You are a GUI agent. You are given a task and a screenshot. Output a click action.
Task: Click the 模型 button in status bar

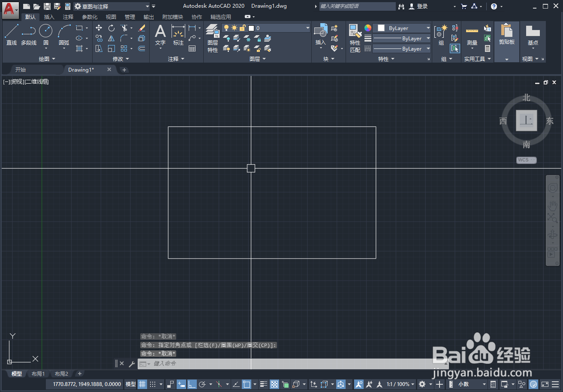[131, 384]
